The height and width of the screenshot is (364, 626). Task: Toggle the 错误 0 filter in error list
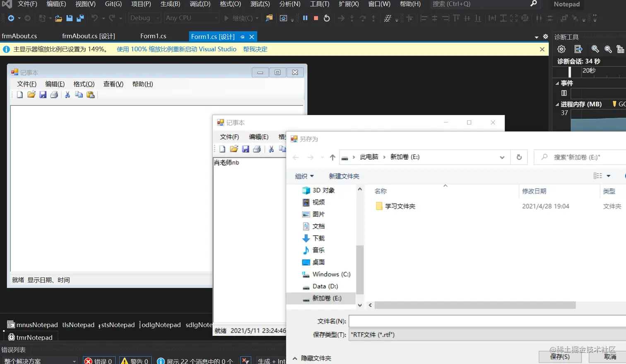99,361
